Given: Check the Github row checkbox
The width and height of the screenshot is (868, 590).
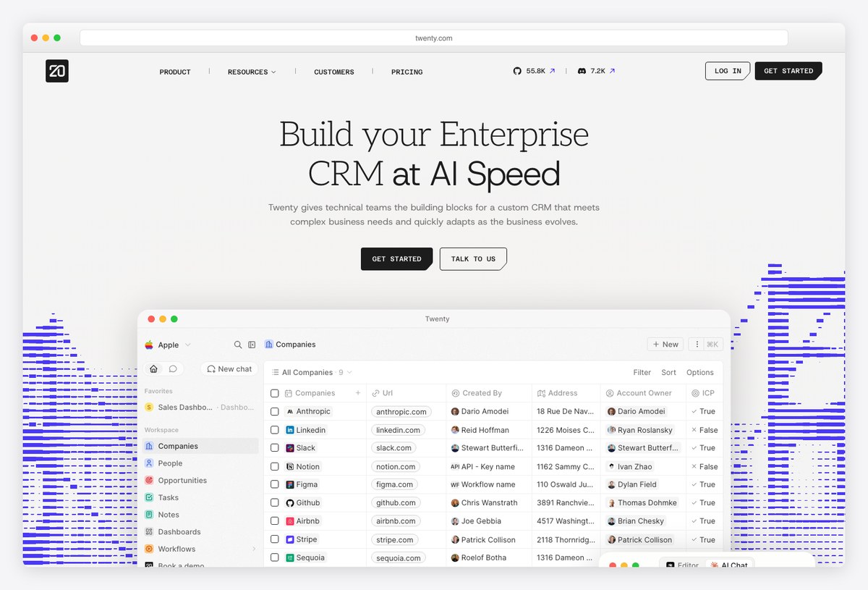Looking at the screenshot, I should pyautogui.click(x=275, y=502).
